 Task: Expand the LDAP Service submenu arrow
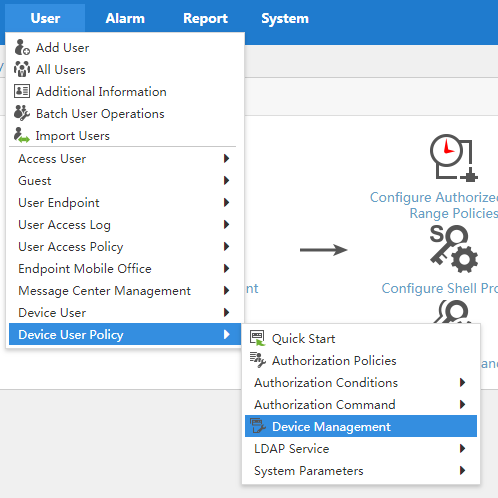coord(462,448)
